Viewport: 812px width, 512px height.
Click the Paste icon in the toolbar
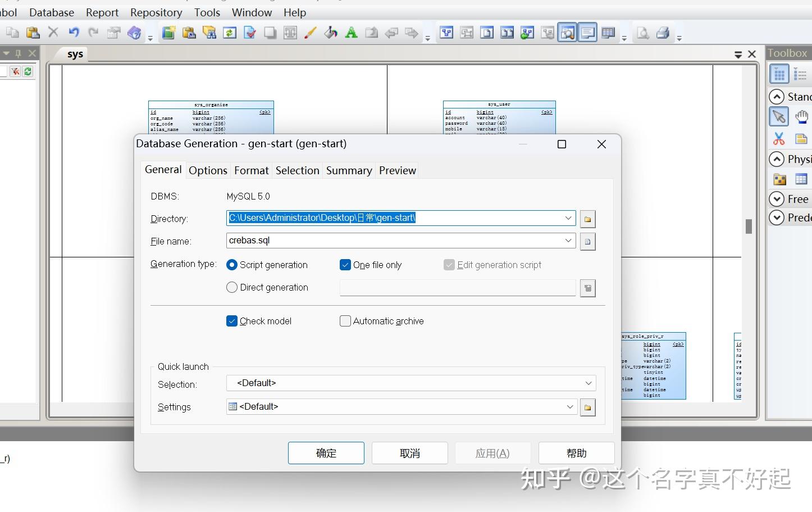coord(33,33)
